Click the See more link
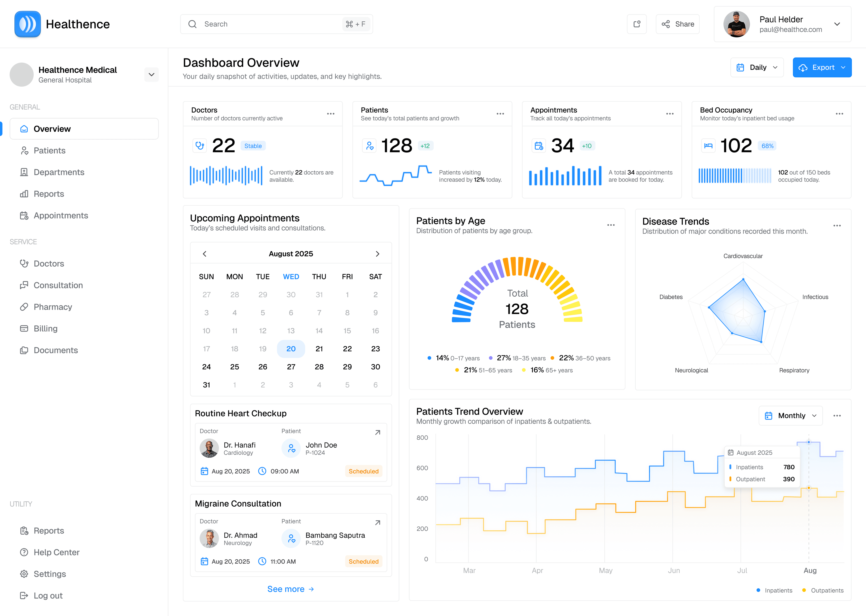This screenshot has width=866, height=616. coord(290,589)
